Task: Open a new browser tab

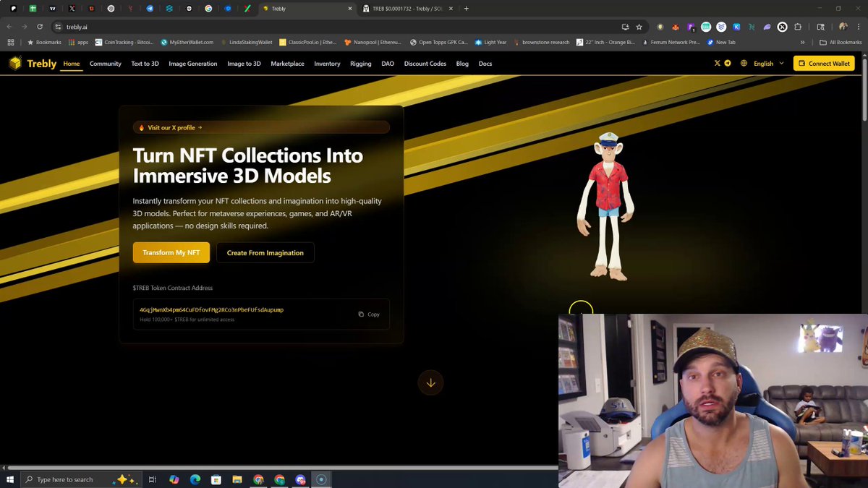Action: coord(466,9)
